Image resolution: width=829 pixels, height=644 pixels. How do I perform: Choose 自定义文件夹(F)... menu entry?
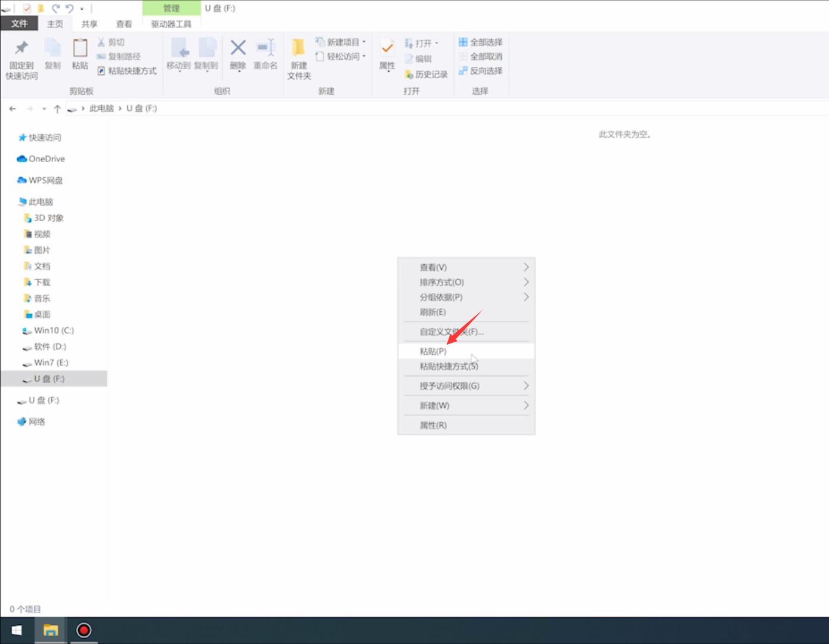466,332
